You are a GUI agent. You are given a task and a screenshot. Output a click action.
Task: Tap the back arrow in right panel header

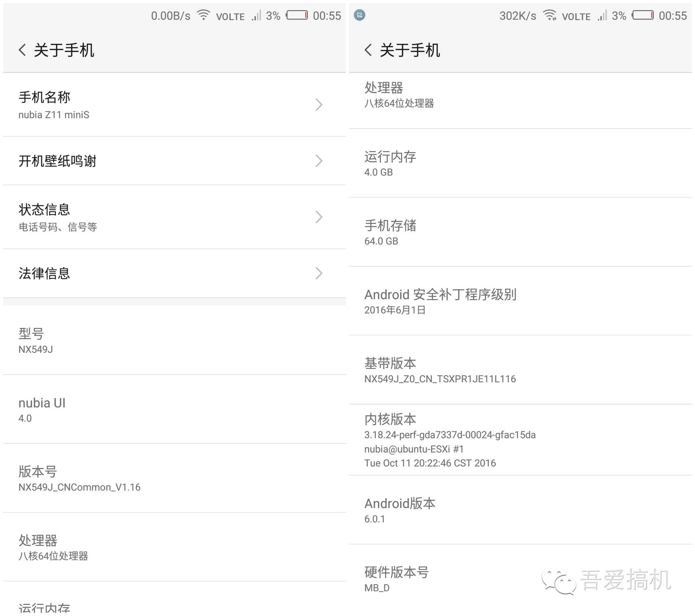[x=368, y=50]
